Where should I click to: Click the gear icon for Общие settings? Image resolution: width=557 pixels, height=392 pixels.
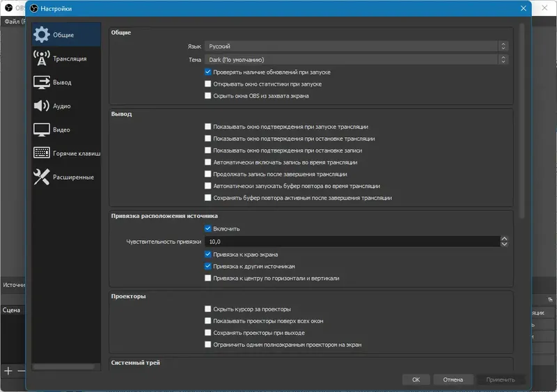pos(42,35)
